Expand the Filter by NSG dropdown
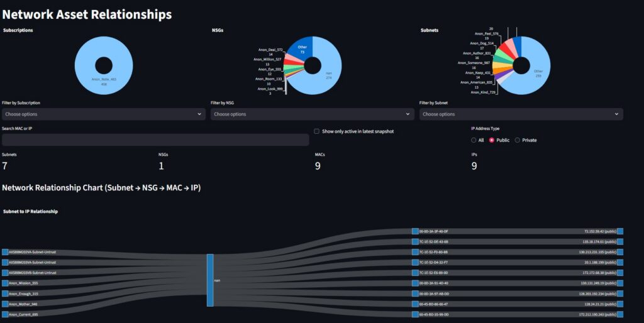 [312, 114]
